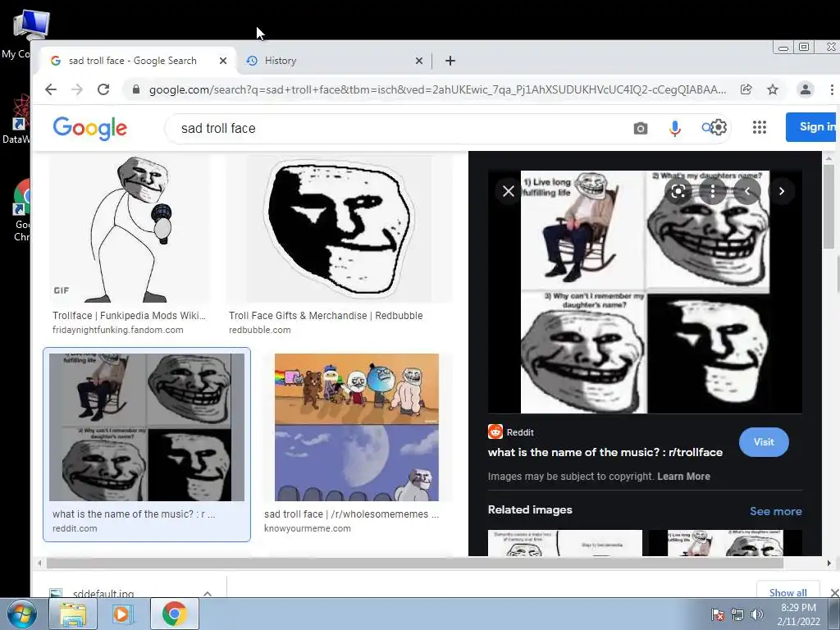
Task: Show previous image in preview
Action: tap(746, 191)
